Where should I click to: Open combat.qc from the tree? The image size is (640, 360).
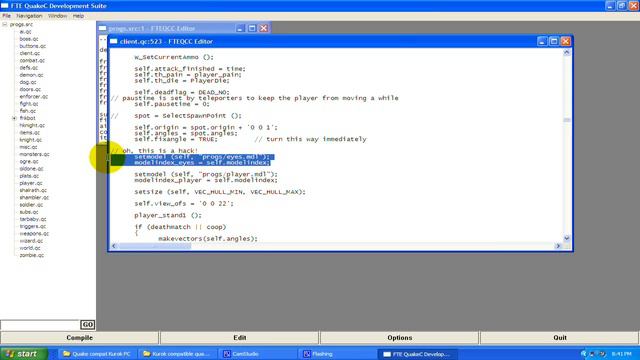coord(32,60)
